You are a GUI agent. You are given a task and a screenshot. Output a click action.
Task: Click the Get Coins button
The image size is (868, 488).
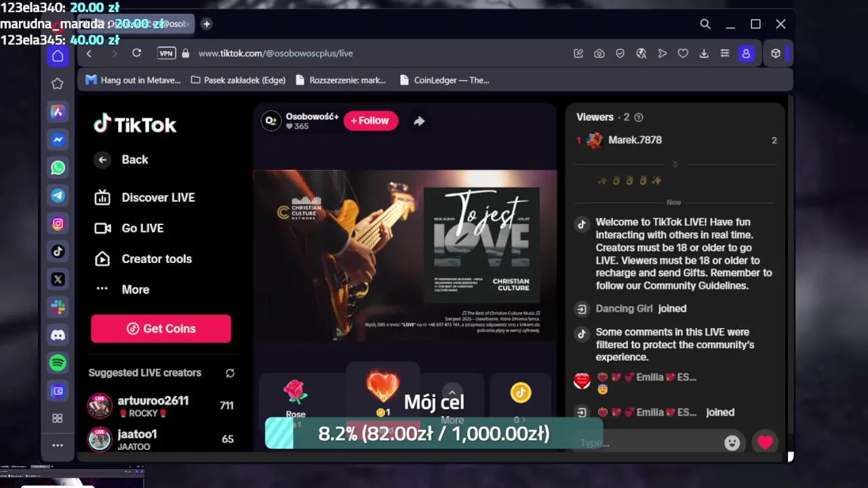click(161, 329)
